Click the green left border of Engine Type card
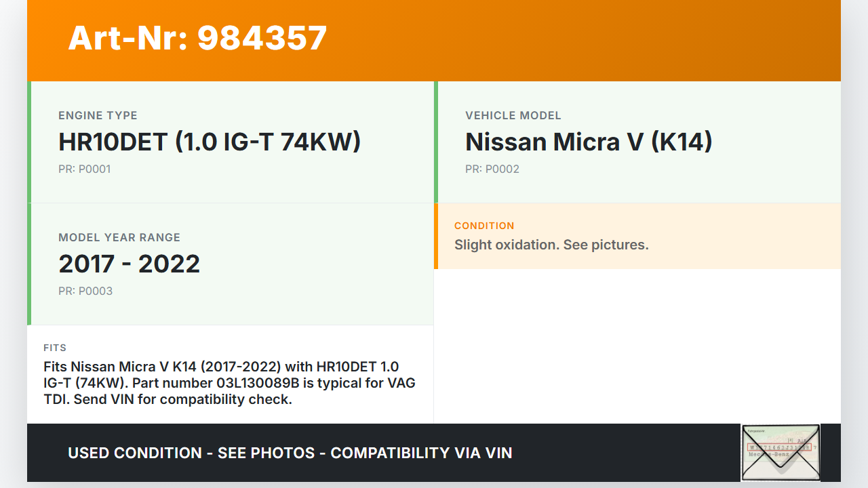Image resolution: width=868 pixels, height=488 pixels. click(x=29, y=142)
